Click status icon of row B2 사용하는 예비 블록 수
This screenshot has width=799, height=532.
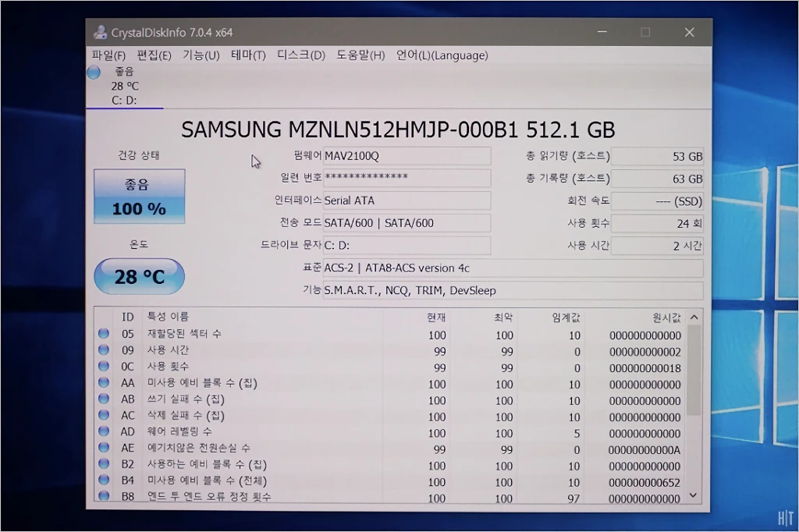click(x=104, y=463)
